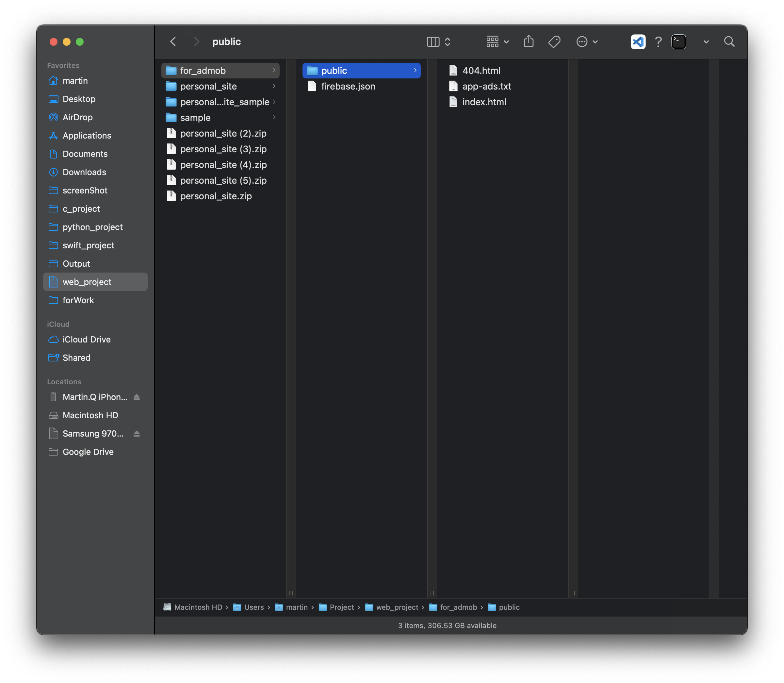Click the Search magnifier icon
The width and height of the screenshot is (784, 683).
coord(729,42)
